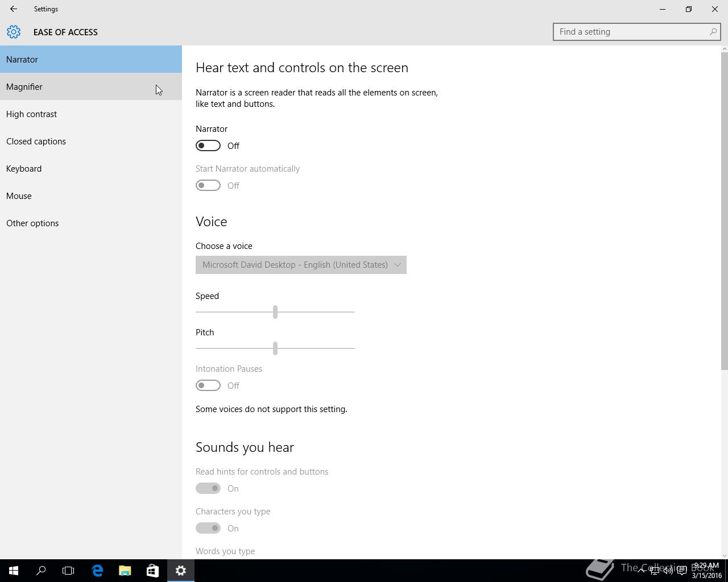
Task: Open taskbar Search
Action: coord(41,571)
